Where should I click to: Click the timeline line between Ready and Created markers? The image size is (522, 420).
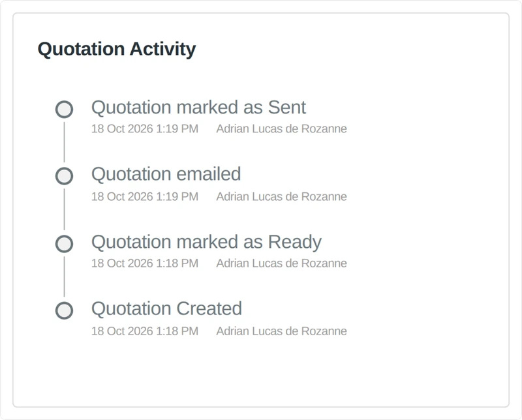[x=64, y=277]
